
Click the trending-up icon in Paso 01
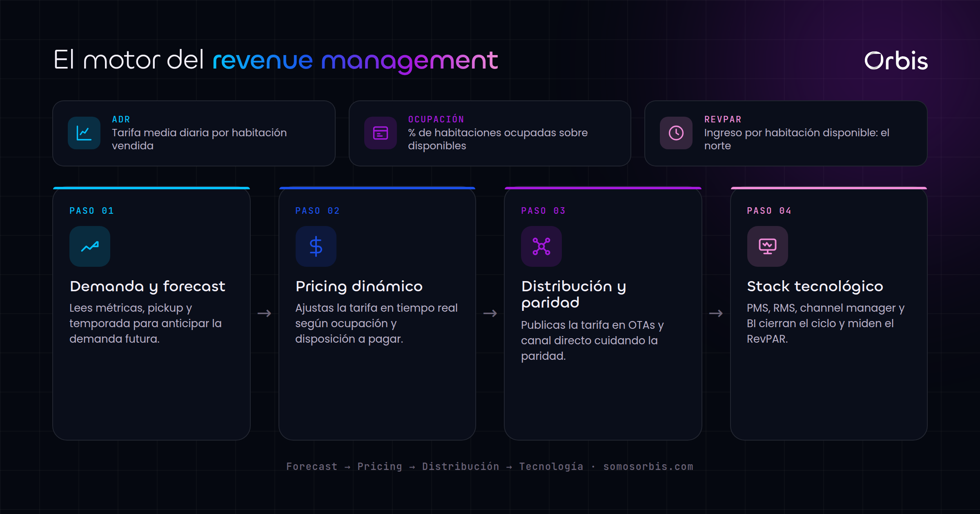[x=90, y=246]
